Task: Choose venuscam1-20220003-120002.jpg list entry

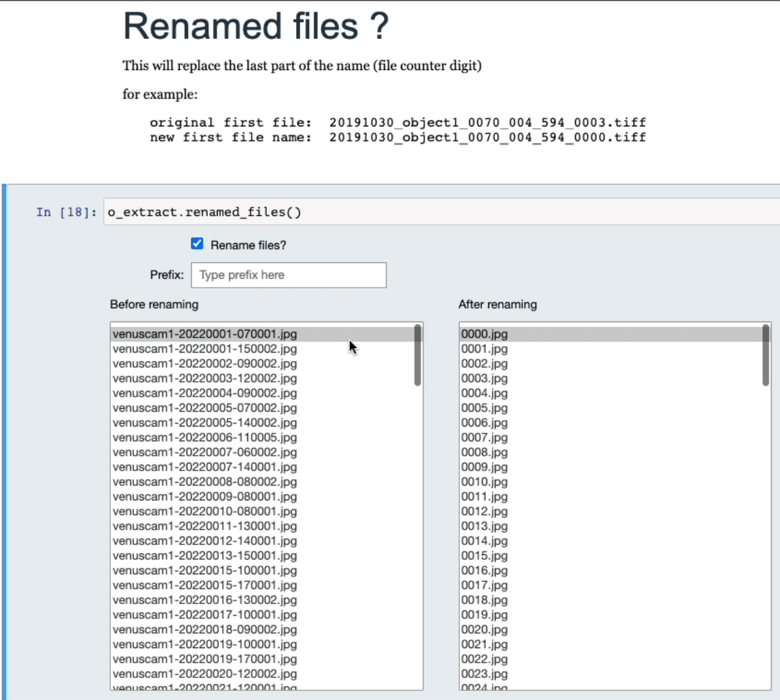Action: [x=205, y=379]
